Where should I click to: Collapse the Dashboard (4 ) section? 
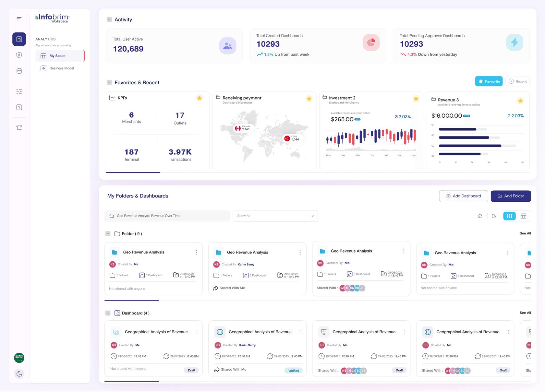(108, 313)
